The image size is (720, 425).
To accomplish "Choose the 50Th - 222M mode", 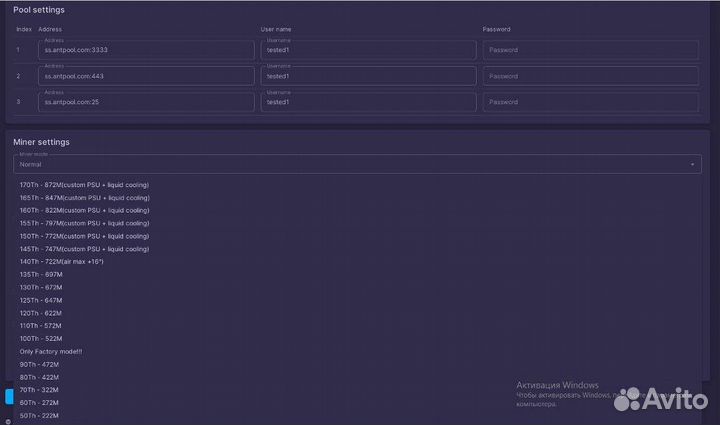I will pos(39,415).
